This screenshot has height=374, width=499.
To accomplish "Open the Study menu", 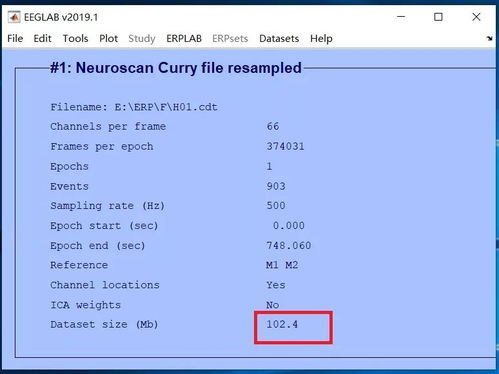I will [142, 39].
